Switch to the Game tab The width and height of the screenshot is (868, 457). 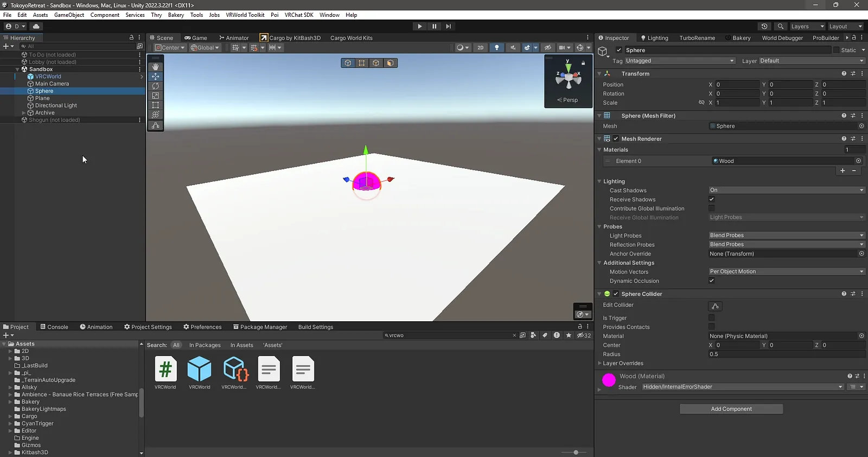pyautogui.click(x=196, y=38)
